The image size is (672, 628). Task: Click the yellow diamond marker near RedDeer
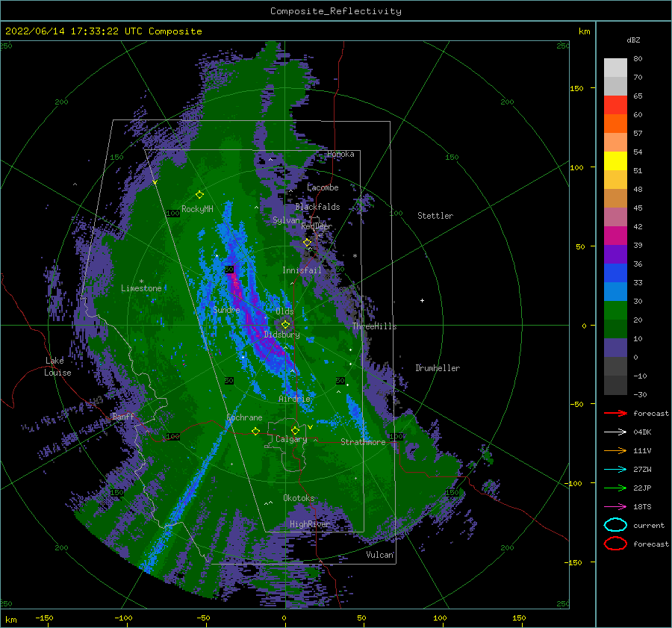[307, 243]
